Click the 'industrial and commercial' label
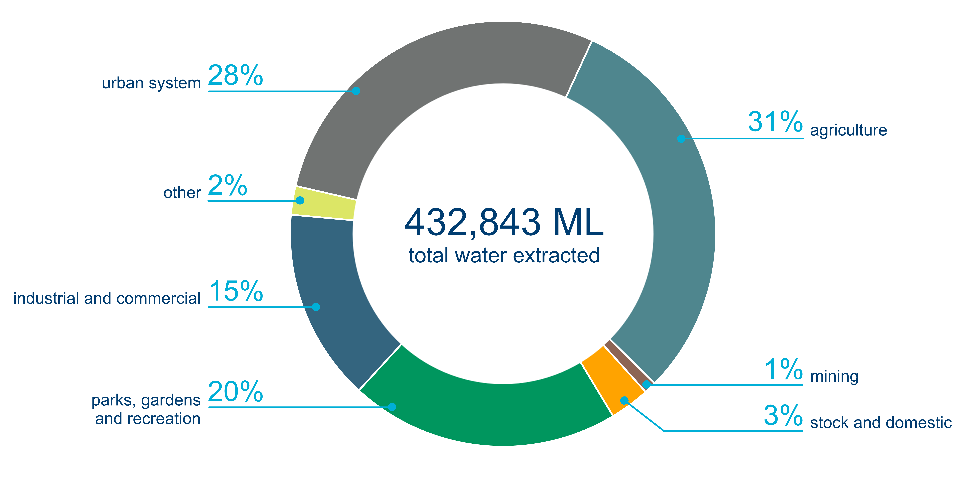 tap(107, 298)
